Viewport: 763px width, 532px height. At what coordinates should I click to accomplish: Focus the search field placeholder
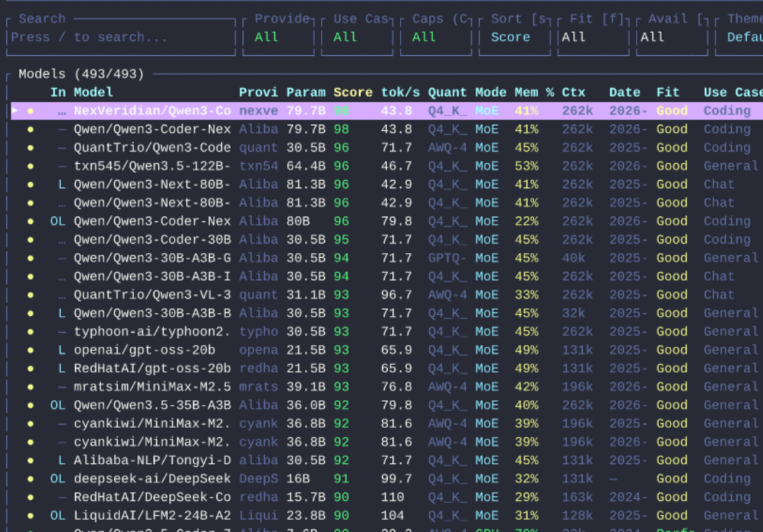89,37
